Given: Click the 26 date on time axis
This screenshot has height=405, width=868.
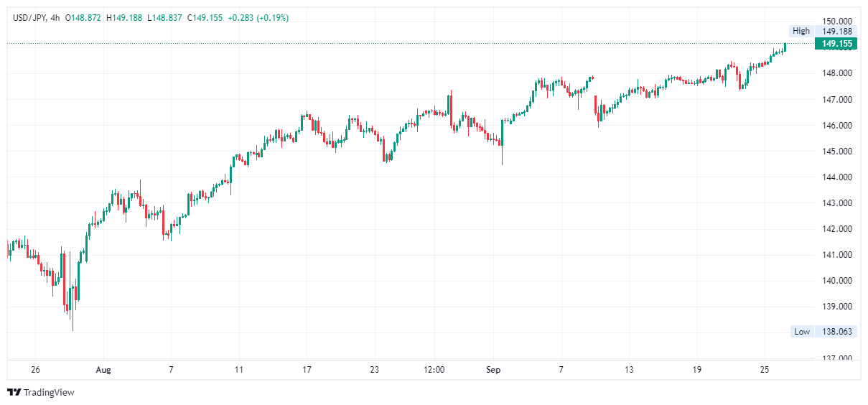Looking at the screenshot, I should pyautogui.click(x=35, y=370).
